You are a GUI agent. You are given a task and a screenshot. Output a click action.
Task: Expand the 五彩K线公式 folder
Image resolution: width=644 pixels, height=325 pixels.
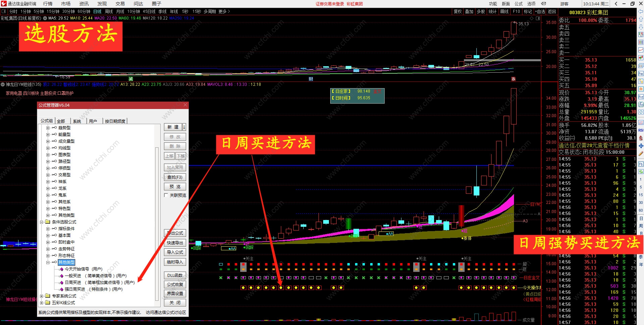(42, 303)
